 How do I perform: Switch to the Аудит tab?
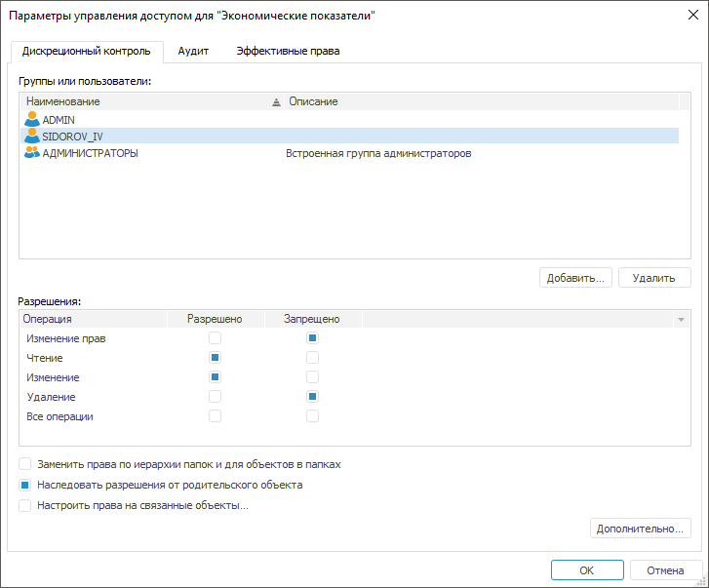(193, 51)
